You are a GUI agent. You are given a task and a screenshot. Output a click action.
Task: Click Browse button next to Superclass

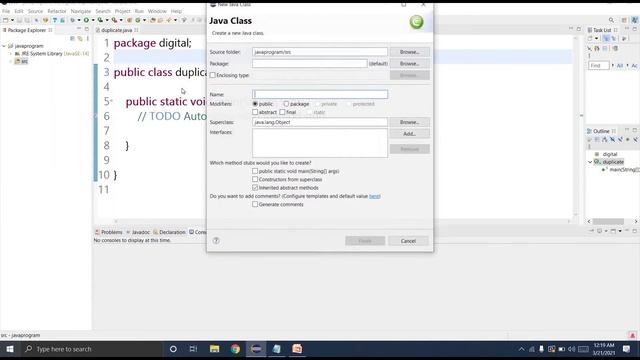(409, 122)
